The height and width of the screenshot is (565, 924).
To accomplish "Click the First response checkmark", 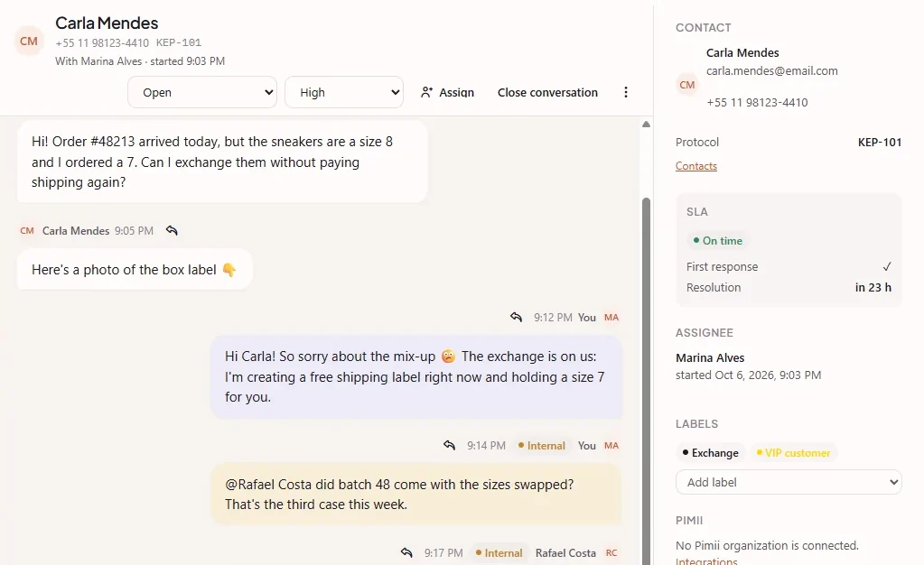I will (887, 267).
